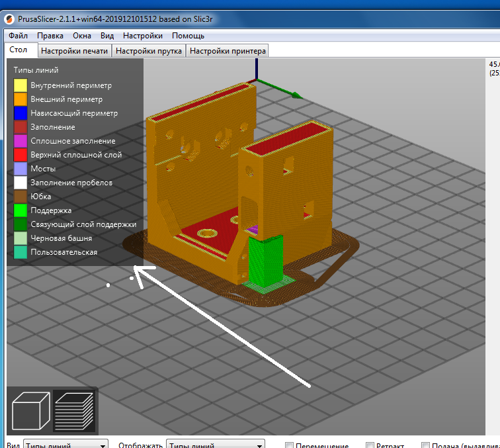Click magenta Сплошное заполнение swatch
500x448 pixels.
(x=21, y=141)
